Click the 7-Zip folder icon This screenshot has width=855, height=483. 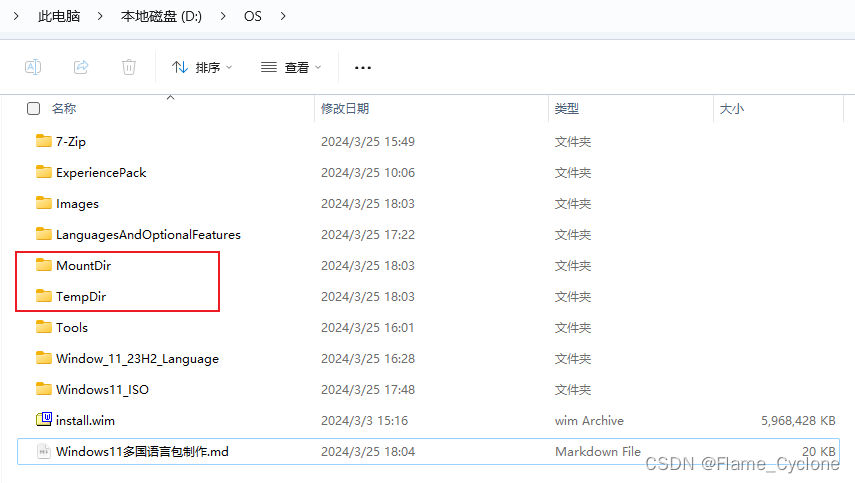click(x=44, y=141)
